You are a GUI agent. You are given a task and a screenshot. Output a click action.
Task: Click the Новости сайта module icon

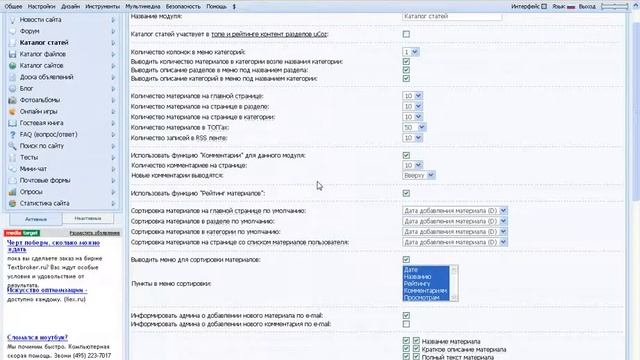click(x=13, y=20)
